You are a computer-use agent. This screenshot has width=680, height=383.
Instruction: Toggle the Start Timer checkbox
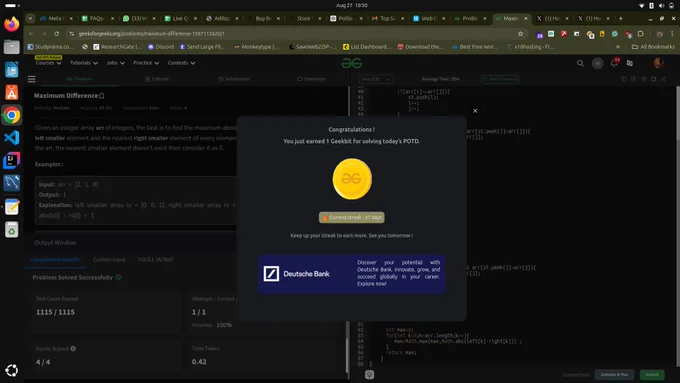coord(500,79)
